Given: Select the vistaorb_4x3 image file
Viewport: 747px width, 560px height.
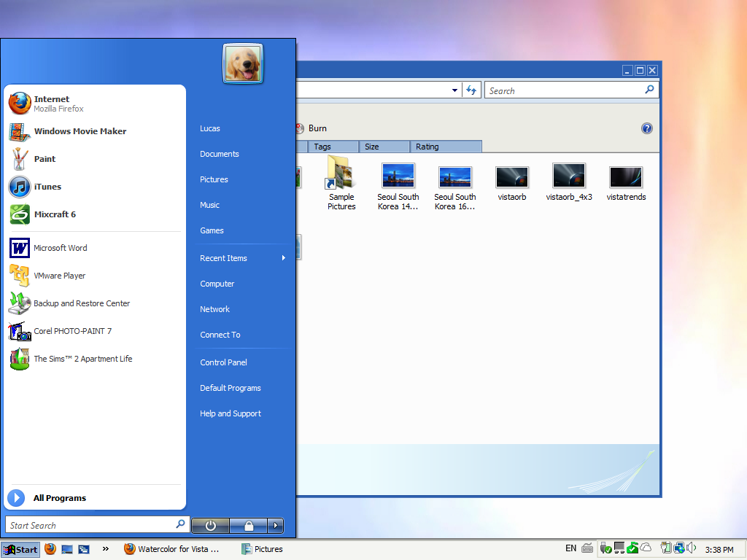Looking at the screenshot, I should [569, 182].
